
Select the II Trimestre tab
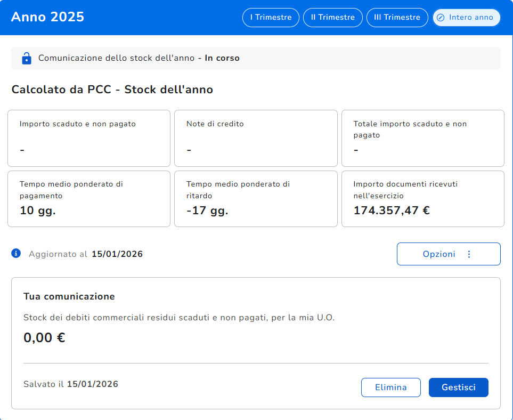pyautogui.click(x=332, y=18)
